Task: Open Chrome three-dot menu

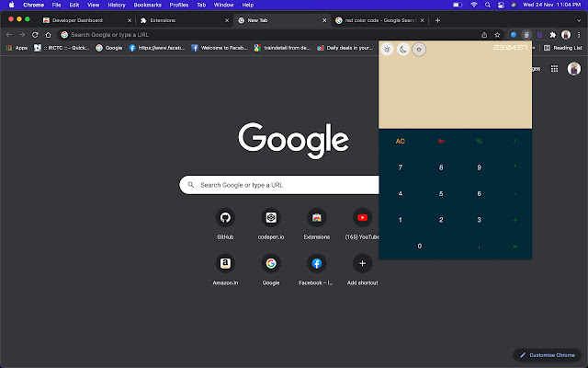Action: [579, 35]
